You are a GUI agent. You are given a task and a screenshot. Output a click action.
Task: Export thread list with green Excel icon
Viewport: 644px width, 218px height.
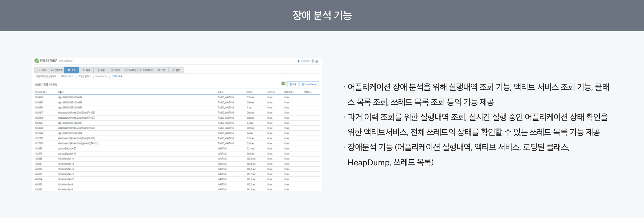click(283, 84)
